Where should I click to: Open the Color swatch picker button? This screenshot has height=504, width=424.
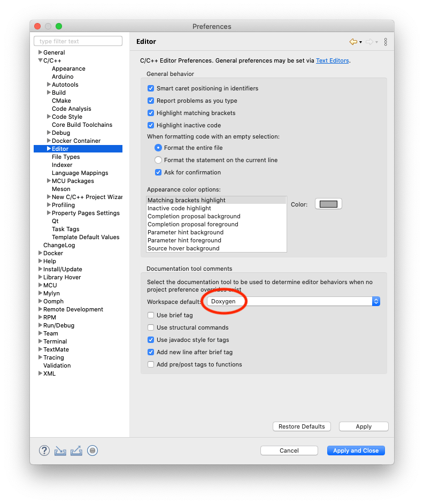328,204
